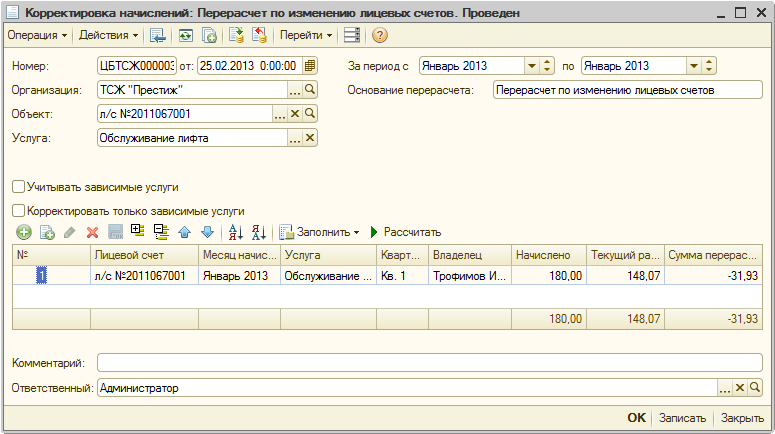Click the start period stepper arrows
Screen dimensions: 775x434
pos(547,66)
